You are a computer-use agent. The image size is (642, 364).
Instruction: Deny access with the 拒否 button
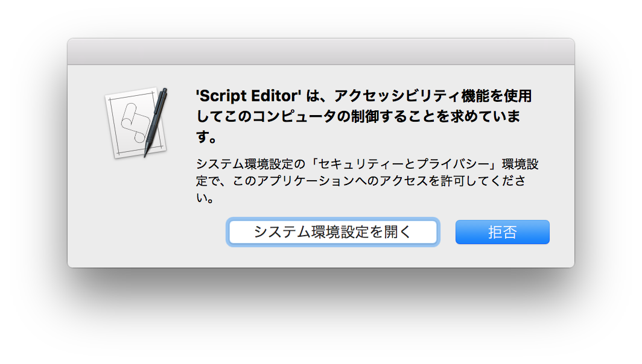click(x=503, y=232)
